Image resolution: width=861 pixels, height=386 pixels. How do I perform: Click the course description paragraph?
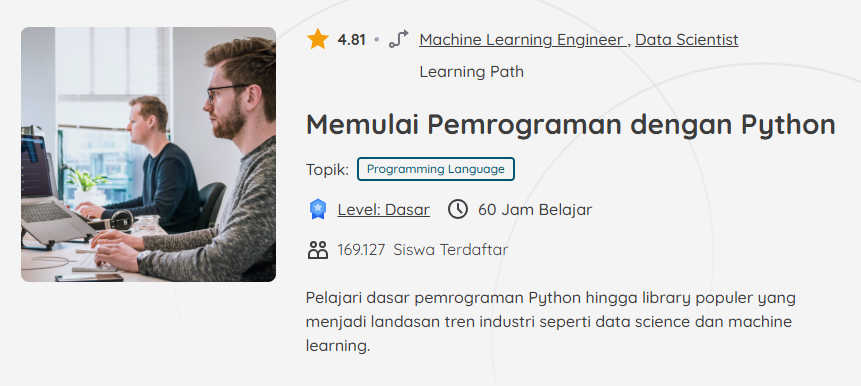(x=550, y=322)
